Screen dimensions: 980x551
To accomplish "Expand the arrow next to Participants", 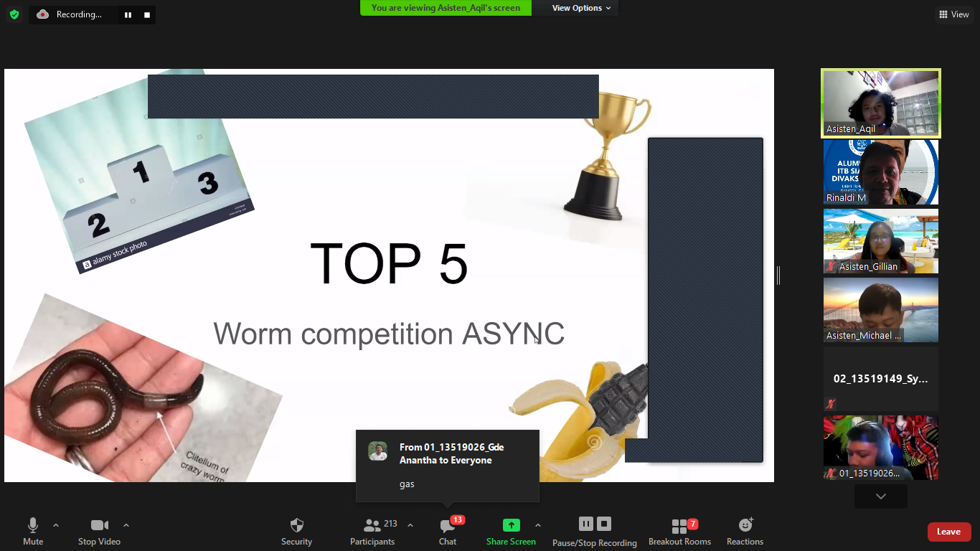I will [410, 525].
